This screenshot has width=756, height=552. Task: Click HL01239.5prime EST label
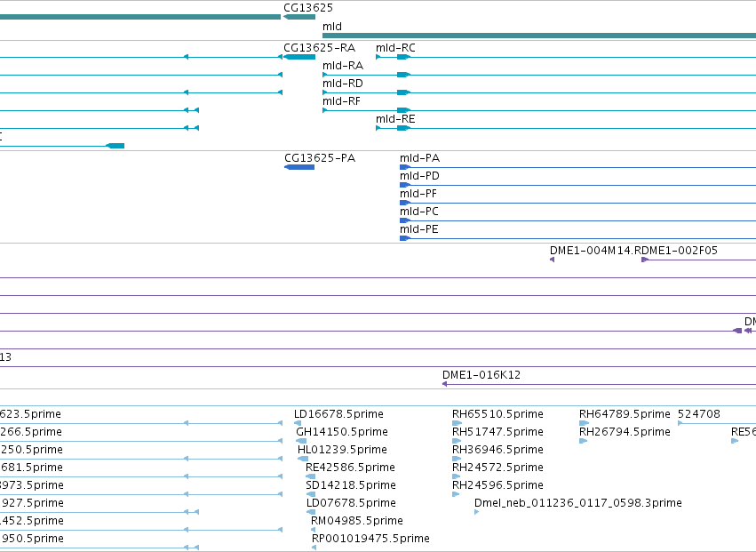click(x=342, y=450)
